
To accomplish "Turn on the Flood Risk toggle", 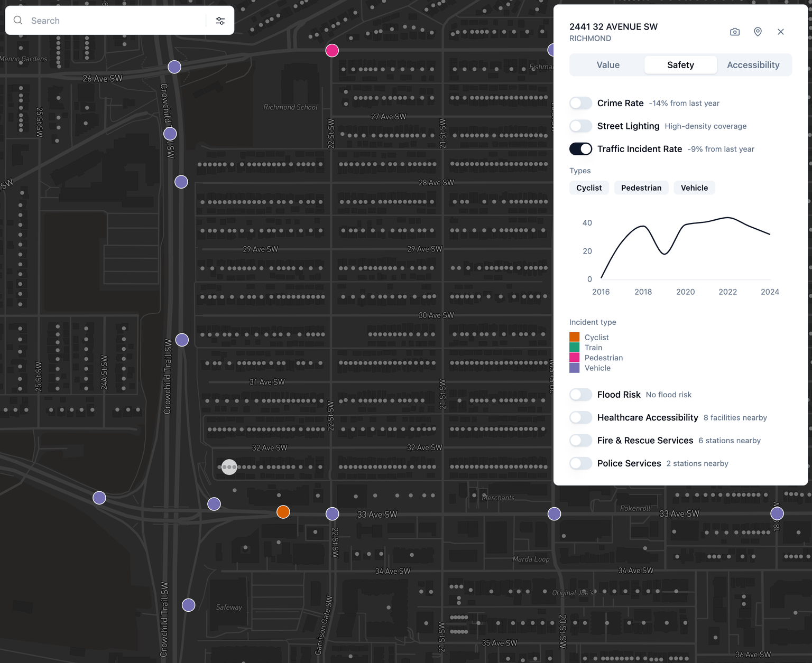I will (580, 394).
